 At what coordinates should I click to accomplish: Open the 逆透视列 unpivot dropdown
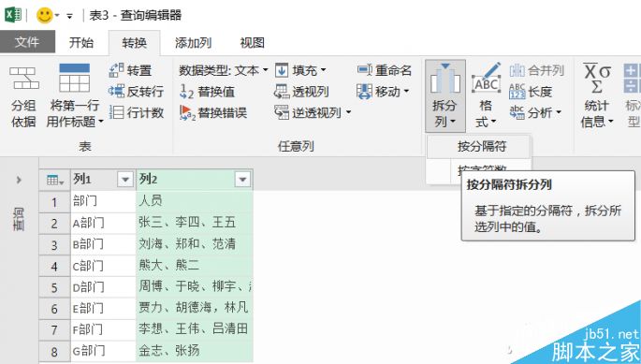coord(313,112)
